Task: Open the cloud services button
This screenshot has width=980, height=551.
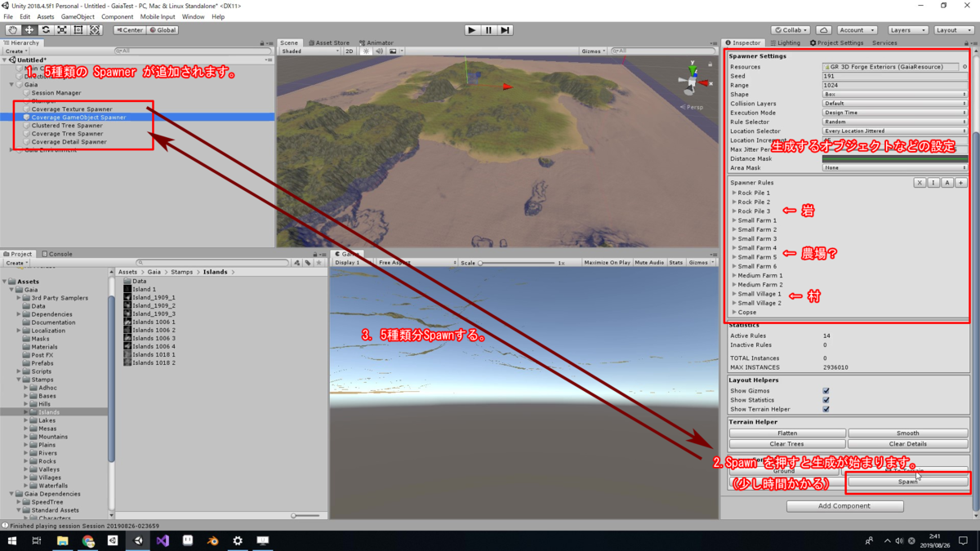Action: tap(824, 30)
